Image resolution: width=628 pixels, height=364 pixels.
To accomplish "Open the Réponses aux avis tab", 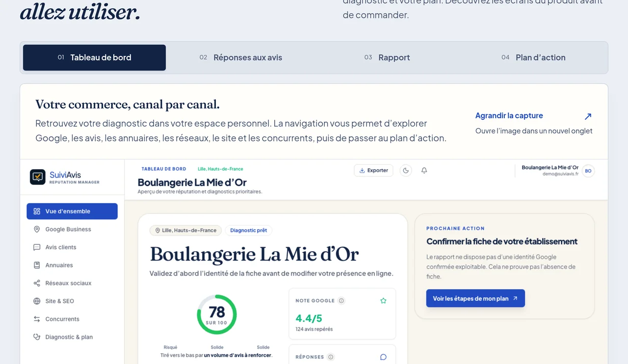I will click(x=241, y=57).
